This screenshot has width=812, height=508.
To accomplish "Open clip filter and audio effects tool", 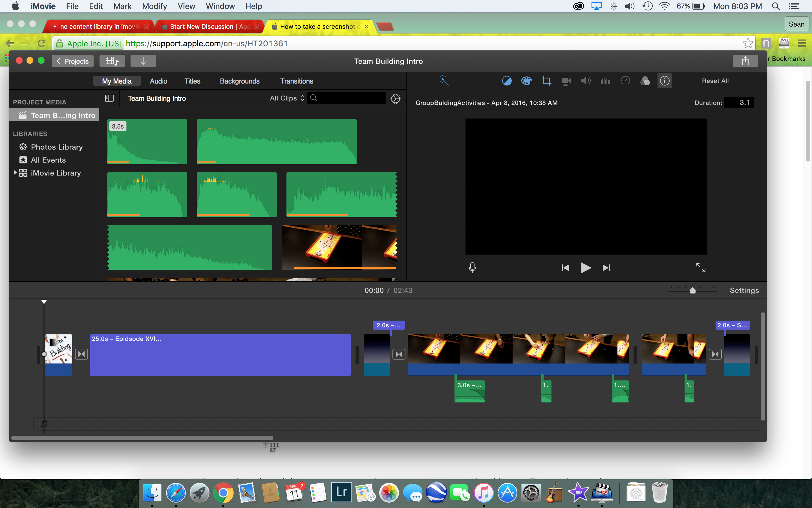I will (645, 81).
